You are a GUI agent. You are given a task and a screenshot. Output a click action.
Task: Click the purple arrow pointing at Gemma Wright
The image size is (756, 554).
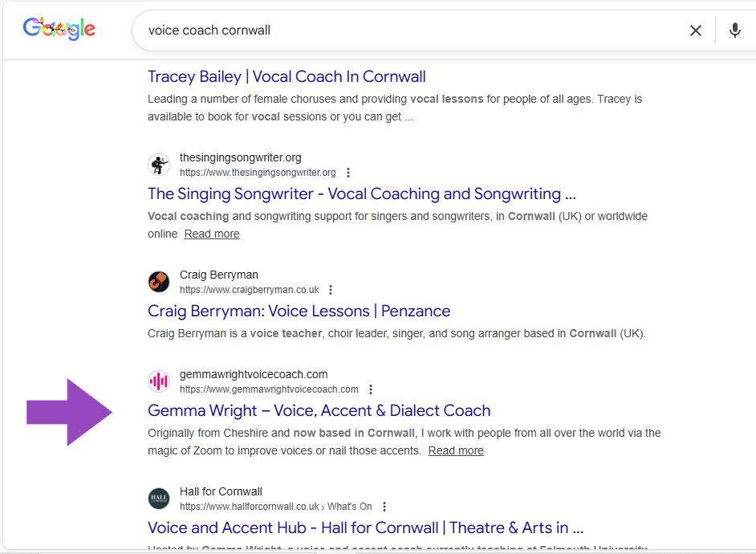pyautogui.click(x=69, y=412)
